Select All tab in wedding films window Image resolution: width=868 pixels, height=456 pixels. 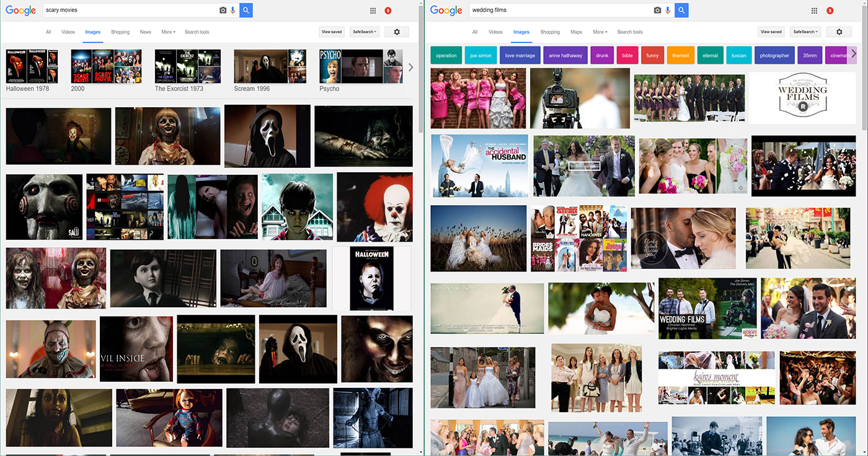click(475, 32)
